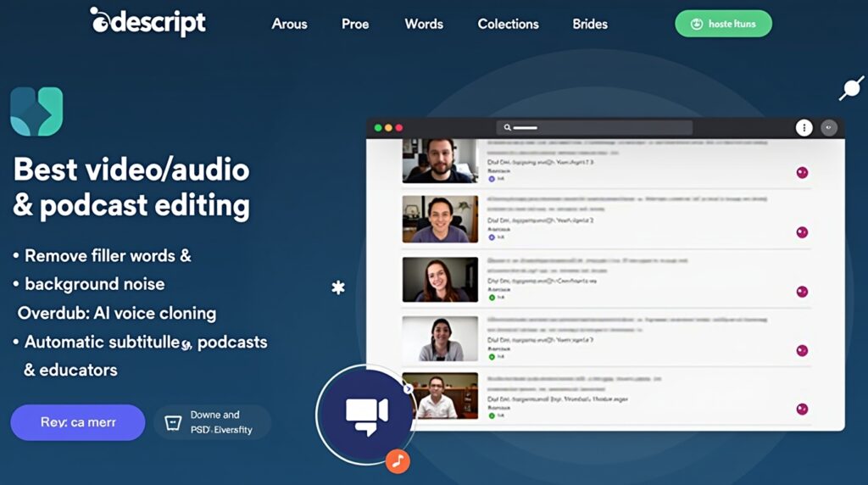Click the 'Best video/audio & podcast editing' headline
Image resolution: width=868 pixels, height=485 pixels.
pos(131,187)
